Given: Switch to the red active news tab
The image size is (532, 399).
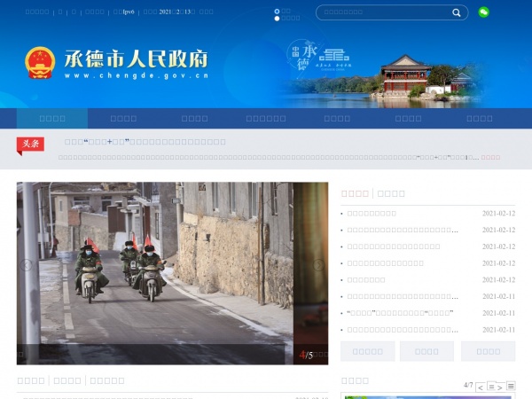Looking at the screenshot, I should click(355, 193).
